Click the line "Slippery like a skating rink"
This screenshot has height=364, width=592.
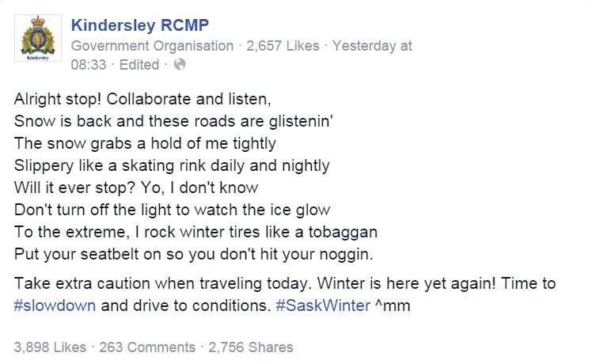pyautogui.click(x=172, y=167)
